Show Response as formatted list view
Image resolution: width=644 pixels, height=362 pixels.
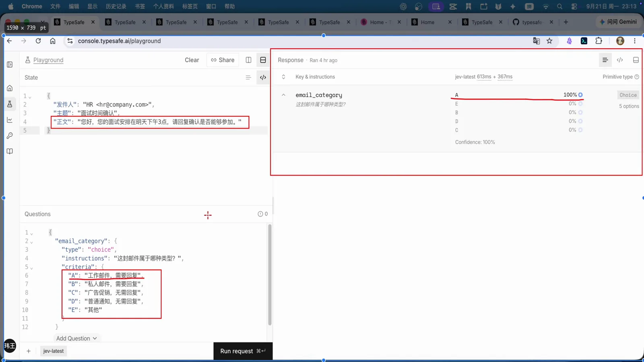pos(605,60)
